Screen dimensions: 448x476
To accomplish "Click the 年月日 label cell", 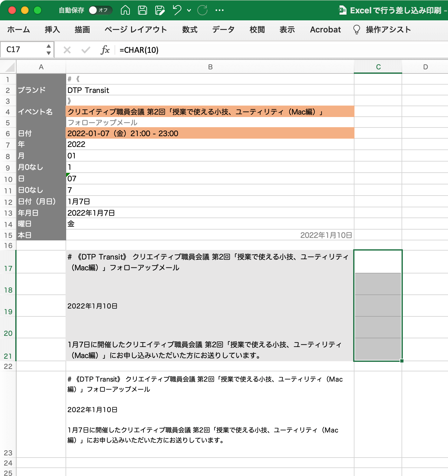I will (x=41, y=213).
